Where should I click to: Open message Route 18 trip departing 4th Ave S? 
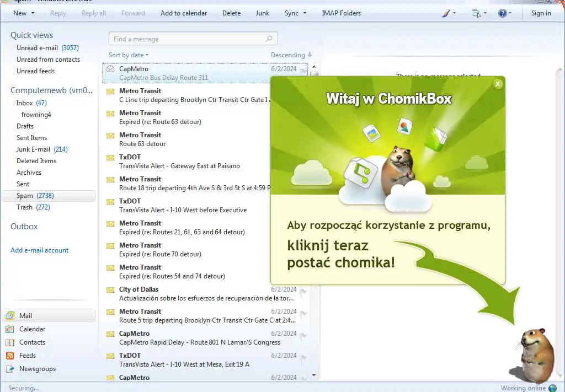point(188,184)
